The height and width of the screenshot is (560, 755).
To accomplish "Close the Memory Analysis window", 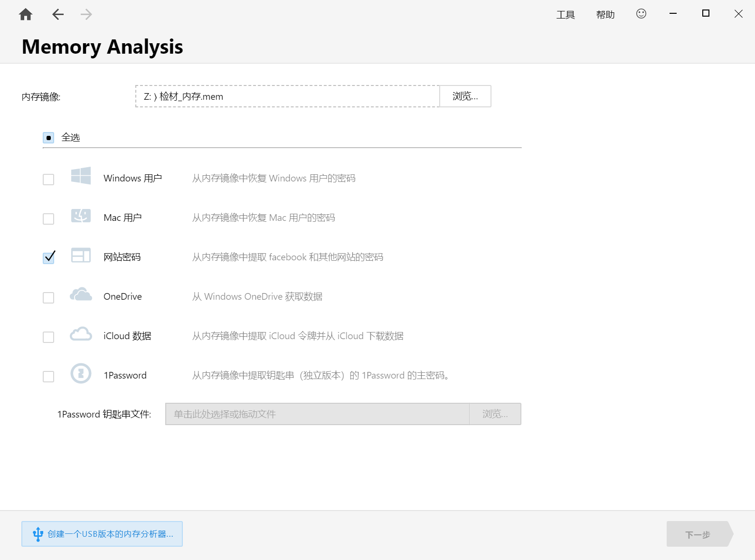I will click(x=738, y=14).
